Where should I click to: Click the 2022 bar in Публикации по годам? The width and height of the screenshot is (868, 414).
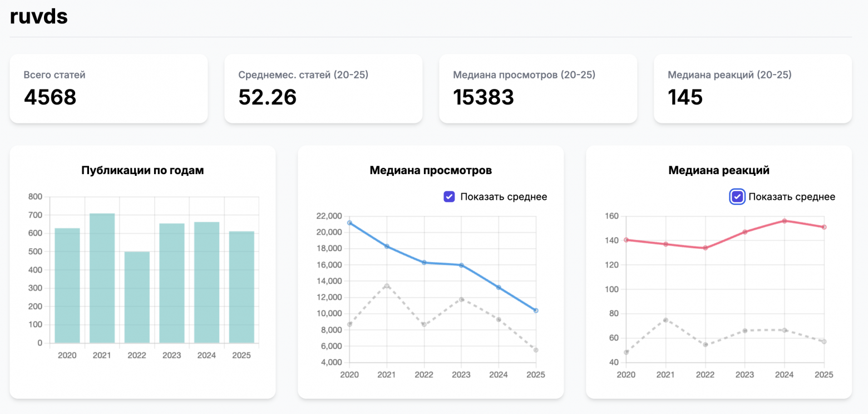(137, 297)
